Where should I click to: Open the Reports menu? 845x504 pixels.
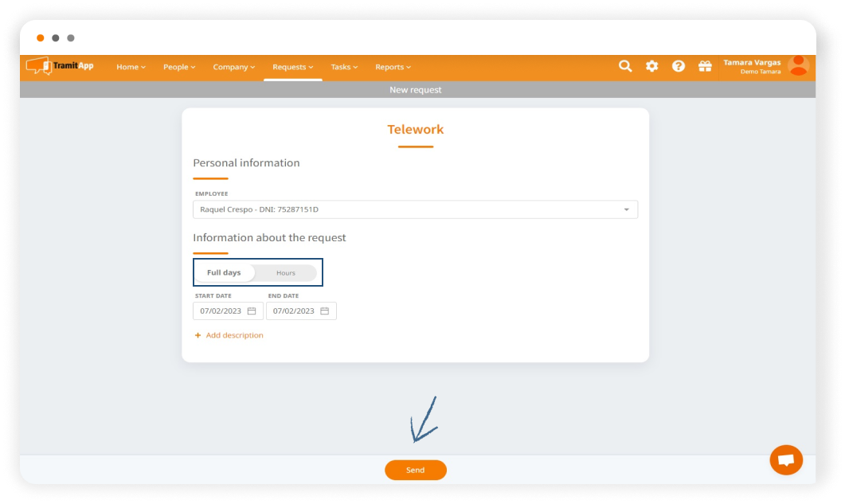[393, 67]
